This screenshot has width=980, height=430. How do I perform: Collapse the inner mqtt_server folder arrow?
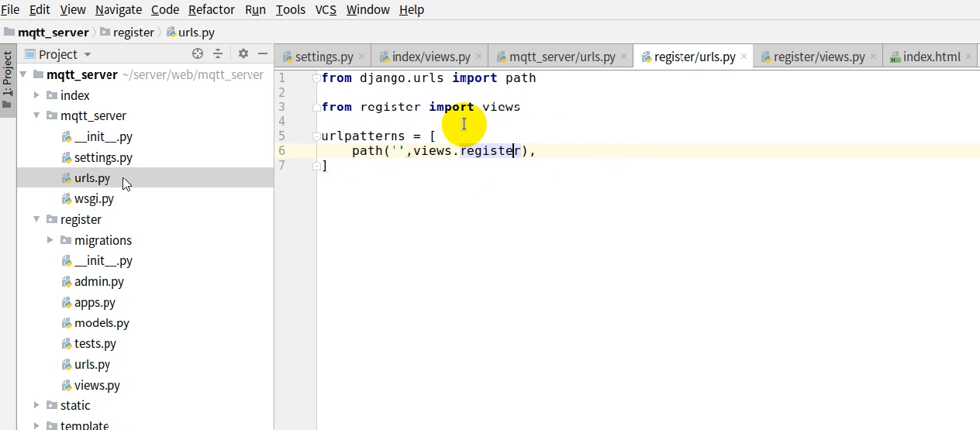pyautogui.click(x=36, y=115)
